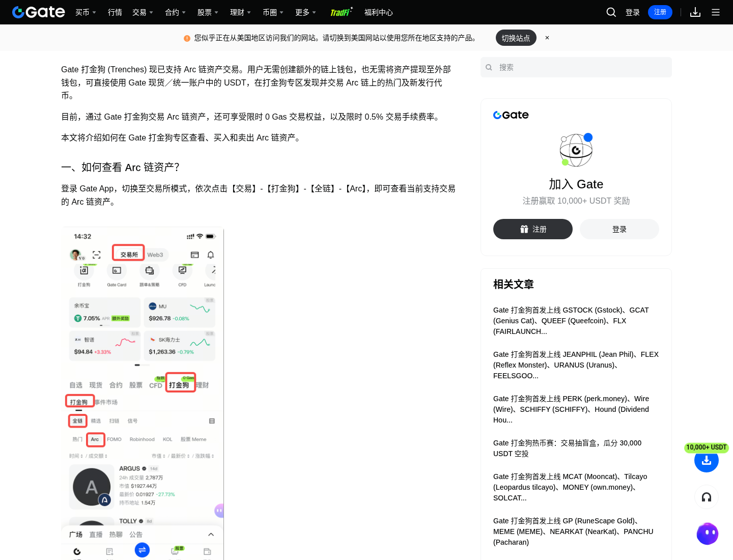Expand the 合约 dropdown menu
733x560 pixels.
[175, 12]
